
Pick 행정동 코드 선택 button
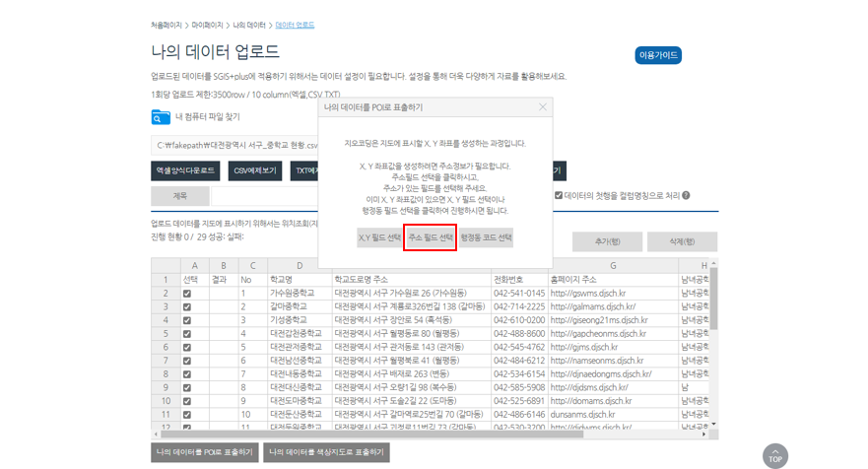[486, 237]
